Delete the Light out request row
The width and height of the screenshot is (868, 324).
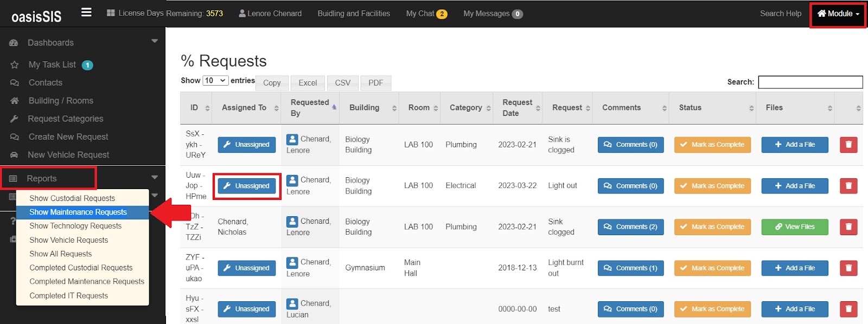tap(848, 186)
